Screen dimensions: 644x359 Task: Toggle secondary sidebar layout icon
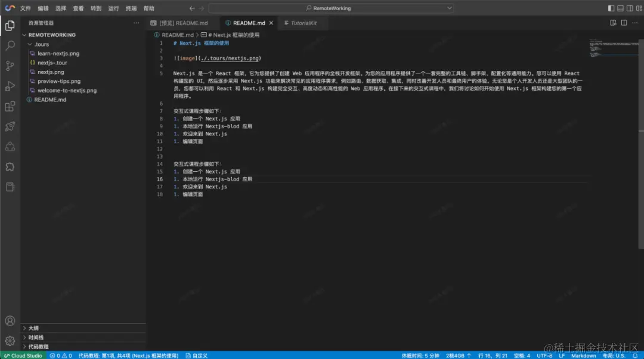tap(630, 8)
